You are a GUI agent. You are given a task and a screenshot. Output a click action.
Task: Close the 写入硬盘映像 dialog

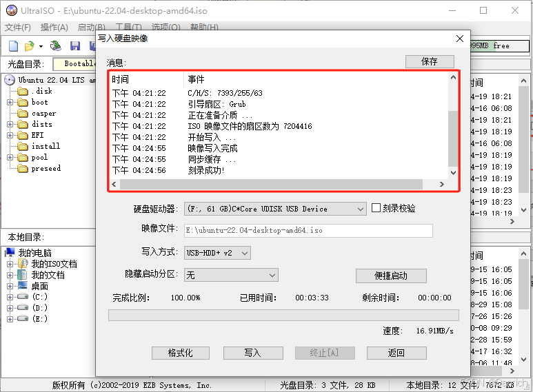click(x=460, y=39)
